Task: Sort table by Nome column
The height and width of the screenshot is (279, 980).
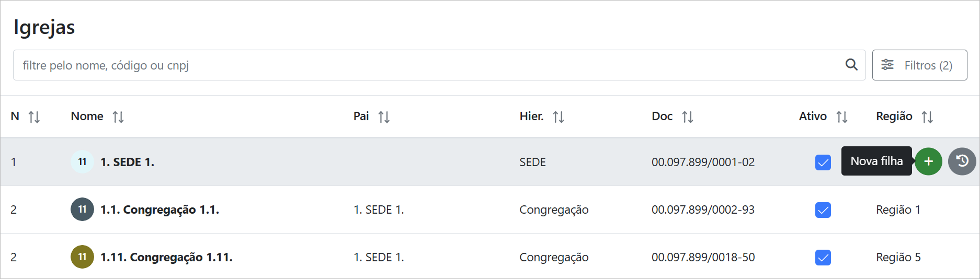Action: [x=118, y=117]
